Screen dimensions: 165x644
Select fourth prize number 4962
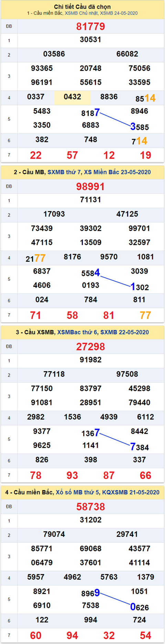pyautogui.click(x=72, y=577)
